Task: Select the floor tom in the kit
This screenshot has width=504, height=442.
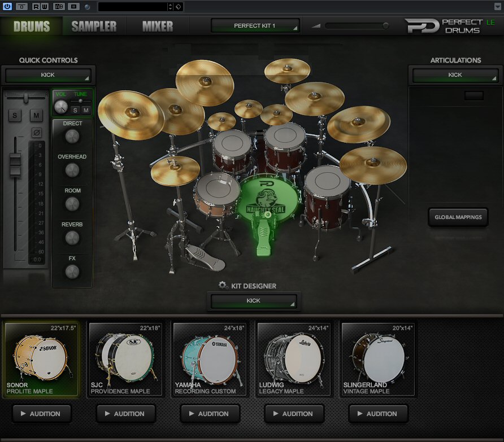Action: [326, 196]
